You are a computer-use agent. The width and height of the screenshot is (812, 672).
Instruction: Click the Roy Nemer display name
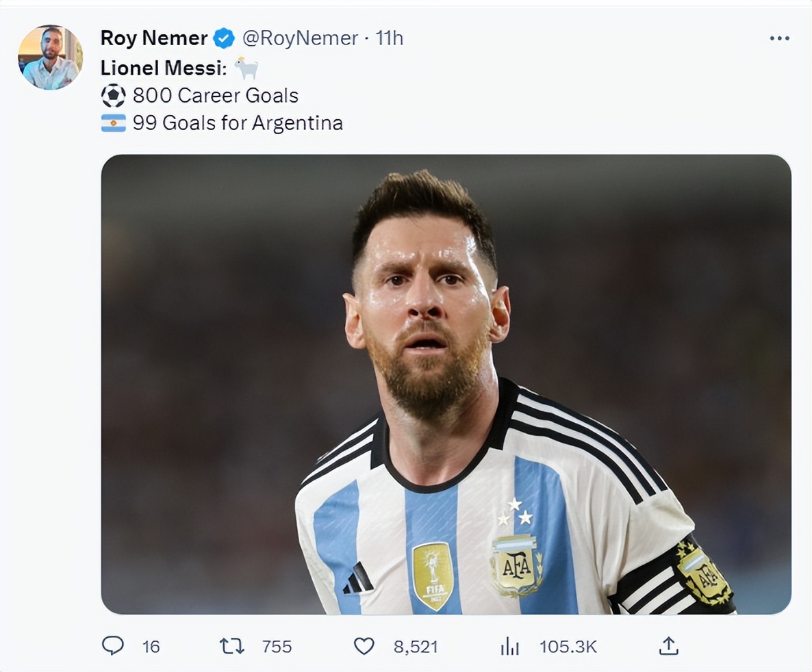(153, 38)
